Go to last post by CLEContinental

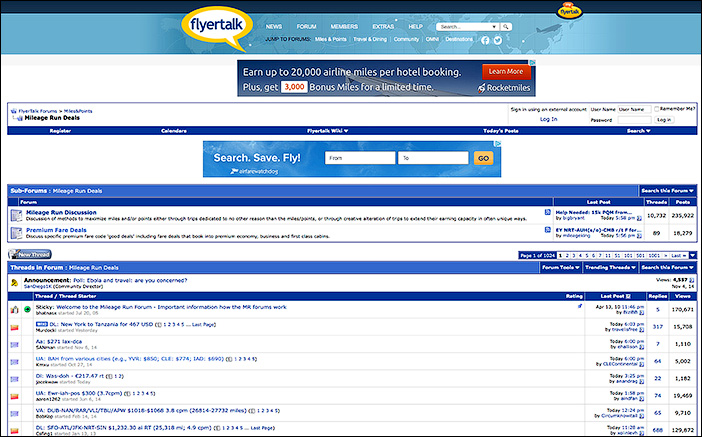(641, 364)
